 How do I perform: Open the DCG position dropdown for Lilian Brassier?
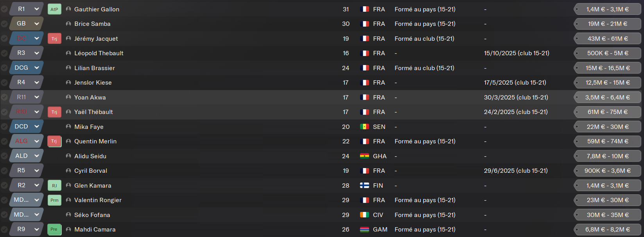(36, 68)
